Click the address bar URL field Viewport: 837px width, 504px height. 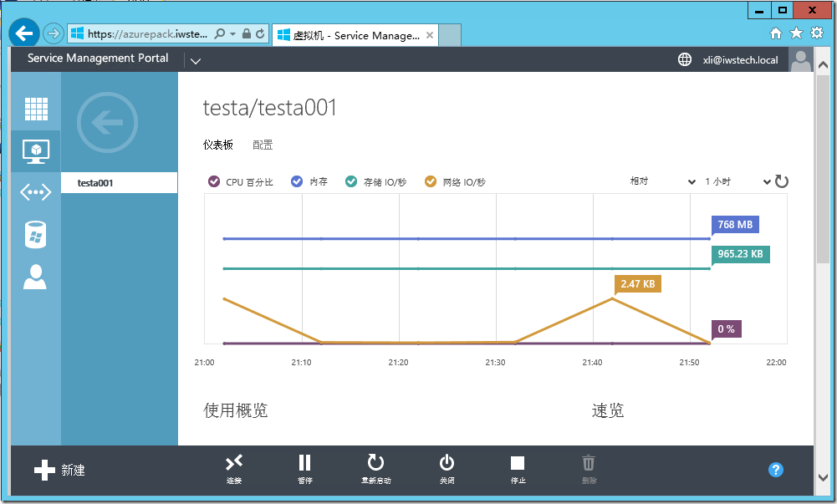(x=147, y=33)
